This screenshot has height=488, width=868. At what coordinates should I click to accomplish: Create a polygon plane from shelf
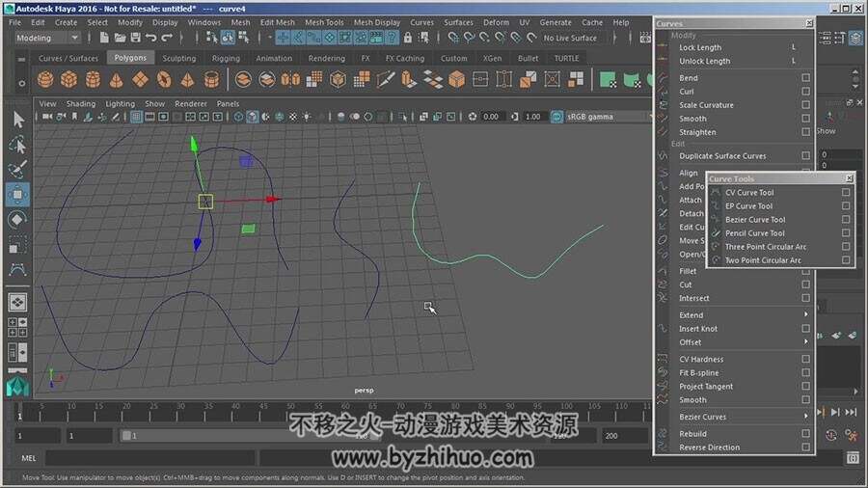(x=140, y=80)
